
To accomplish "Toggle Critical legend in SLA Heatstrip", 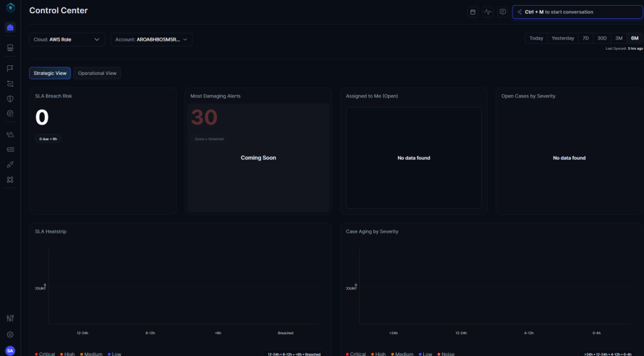I will pos(45,354).
